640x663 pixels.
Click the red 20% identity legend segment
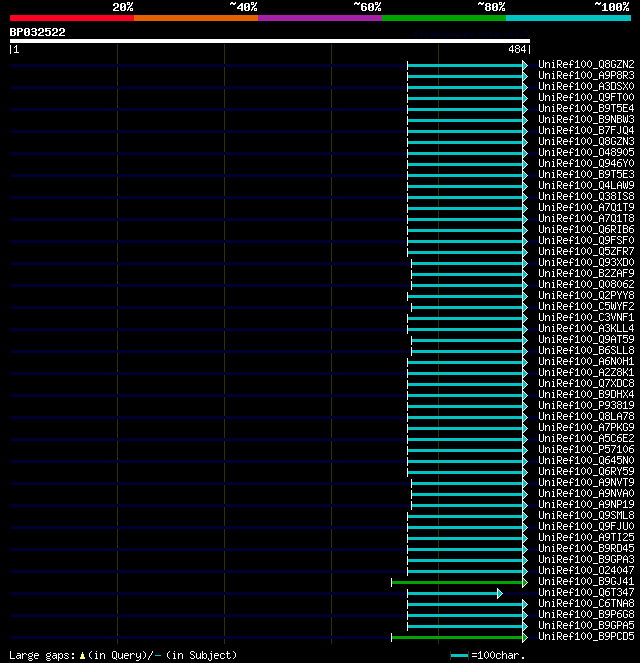pyautogui.click(x=72, y=18)
